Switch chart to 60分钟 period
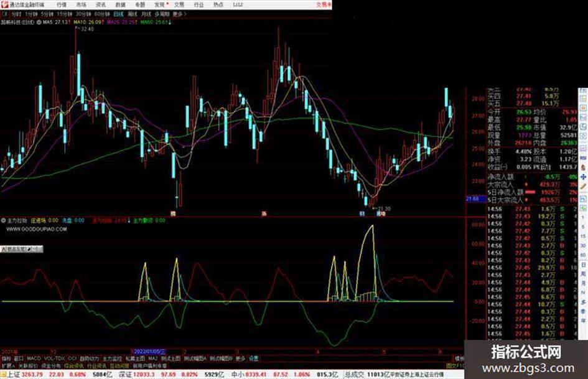This screenshot has height=379, width=588. pyautogui.click(x=101, y=14)
